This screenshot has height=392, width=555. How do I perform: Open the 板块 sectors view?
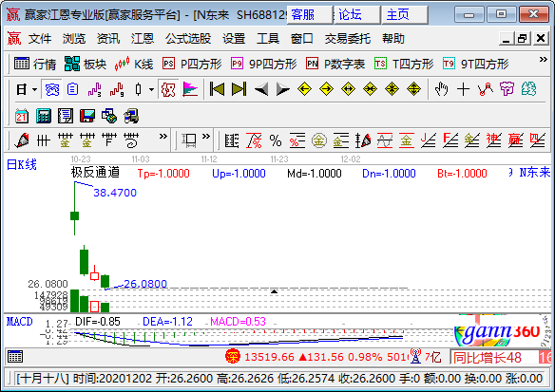click(x=86, y=64)
